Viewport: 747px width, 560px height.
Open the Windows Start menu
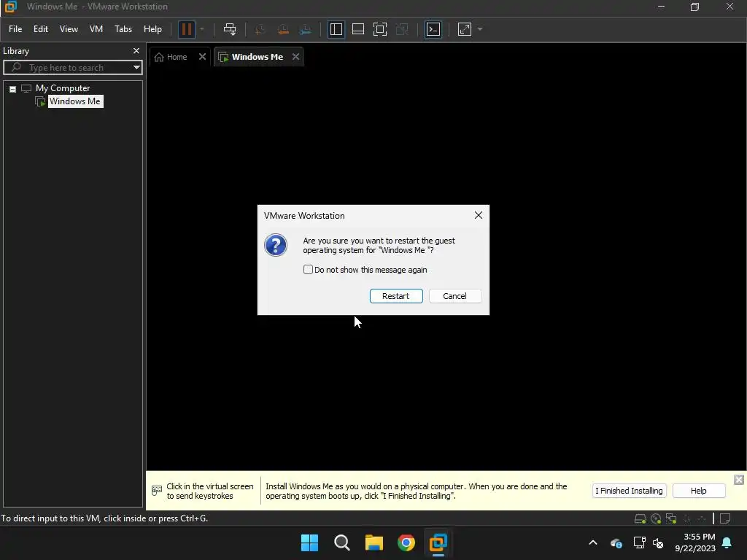click(309, 542)
